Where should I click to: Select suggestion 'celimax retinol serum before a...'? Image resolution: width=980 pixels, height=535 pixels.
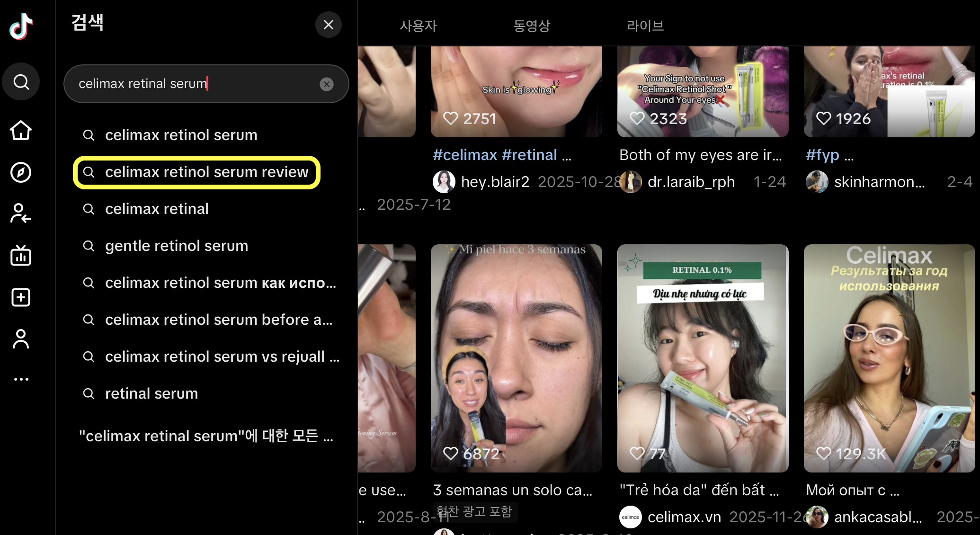pyautogui.click(x=206, y=320)
